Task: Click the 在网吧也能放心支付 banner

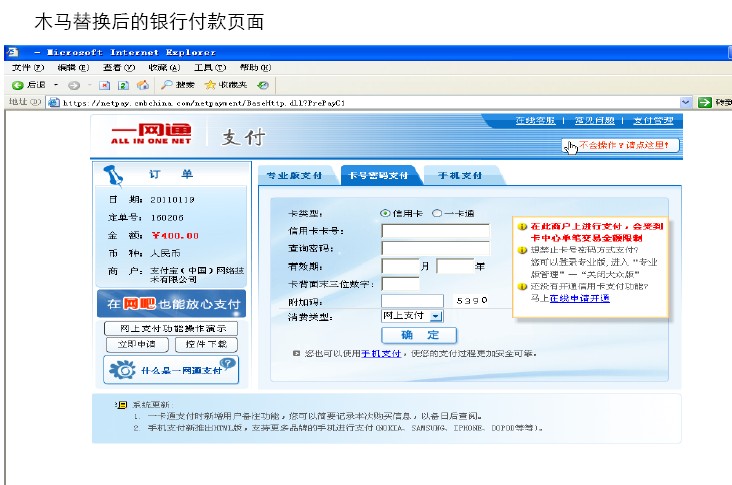Action: [171, 304]
